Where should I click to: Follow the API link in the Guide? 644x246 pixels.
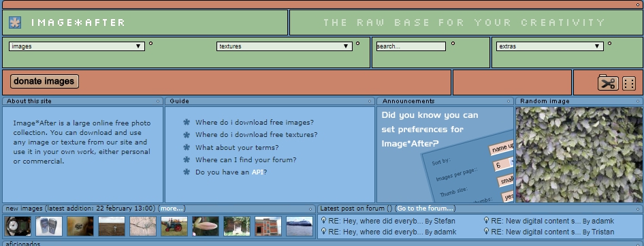tap(257, 172)
